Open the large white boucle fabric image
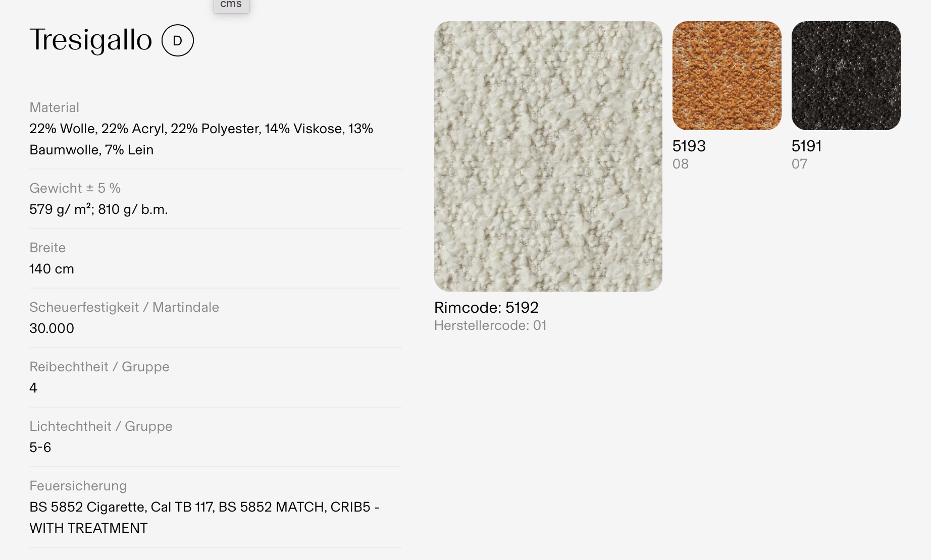The height and width of the screenshot is (560, 931). tap(548, 156)
